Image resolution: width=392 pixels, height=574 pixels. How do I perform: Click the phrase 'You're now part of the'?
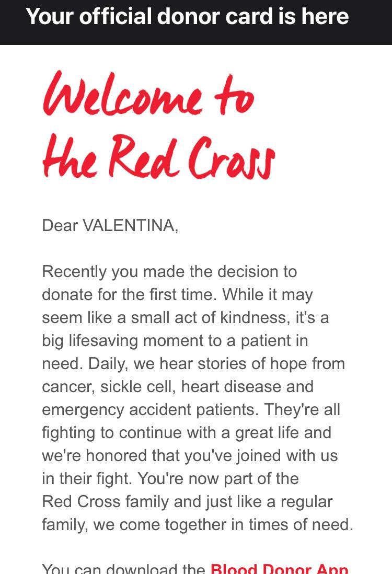tap(218, 479)
